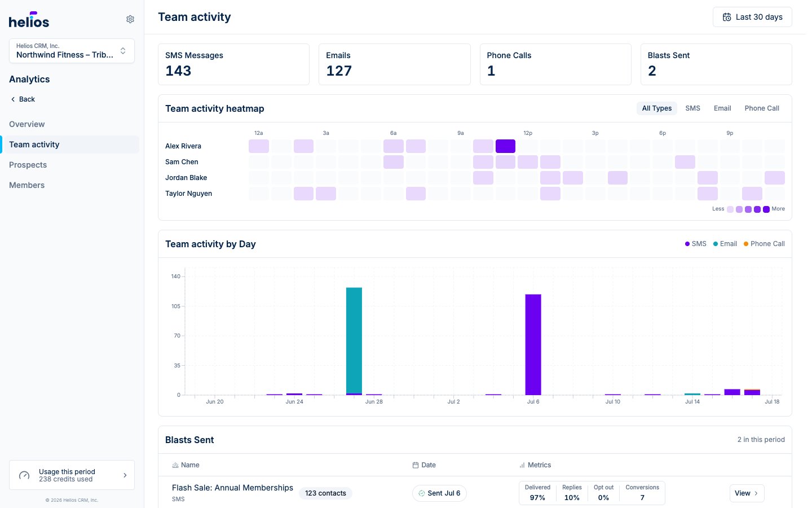Viewport: 812px width, 508px height.
Task: Select Alex Rivera row label
Action: click(183, 146)
